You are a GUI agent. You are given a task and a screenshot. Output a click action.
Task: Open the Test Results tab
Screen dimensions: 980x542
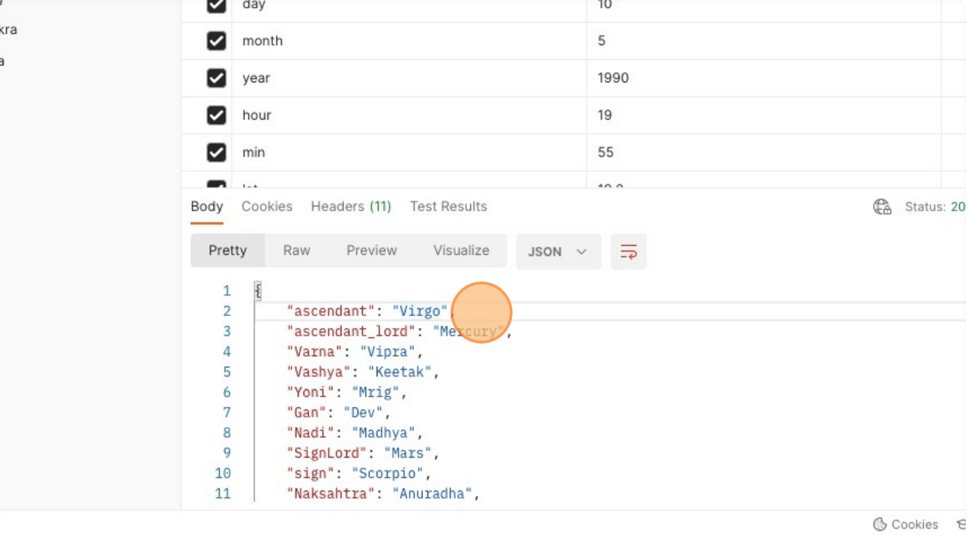pyautogui.click(x=448, y=206)
